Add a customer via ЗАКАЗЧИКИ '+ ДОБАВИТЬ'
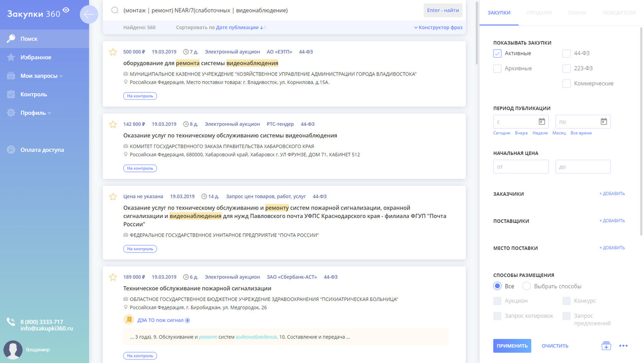This screenshot has width=644, height=363. coord(612,194)
